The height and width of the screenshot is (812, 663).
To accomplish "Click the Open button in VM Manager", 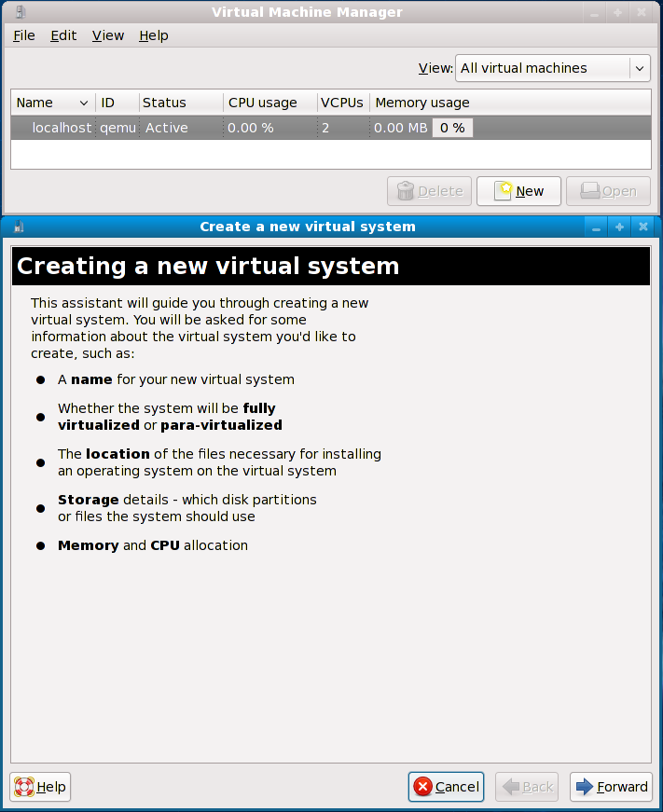I will pos(608,191).
